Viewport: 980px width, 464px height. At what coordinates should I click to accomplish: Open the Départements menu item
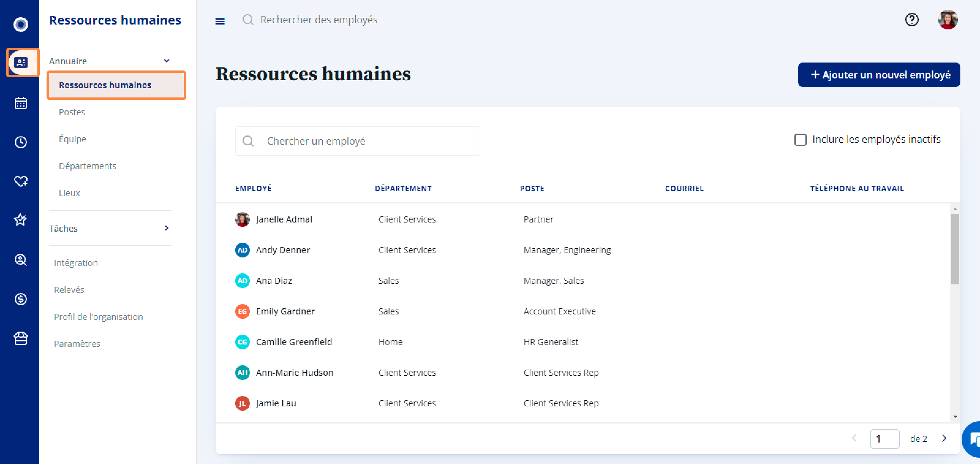(88, 166)
